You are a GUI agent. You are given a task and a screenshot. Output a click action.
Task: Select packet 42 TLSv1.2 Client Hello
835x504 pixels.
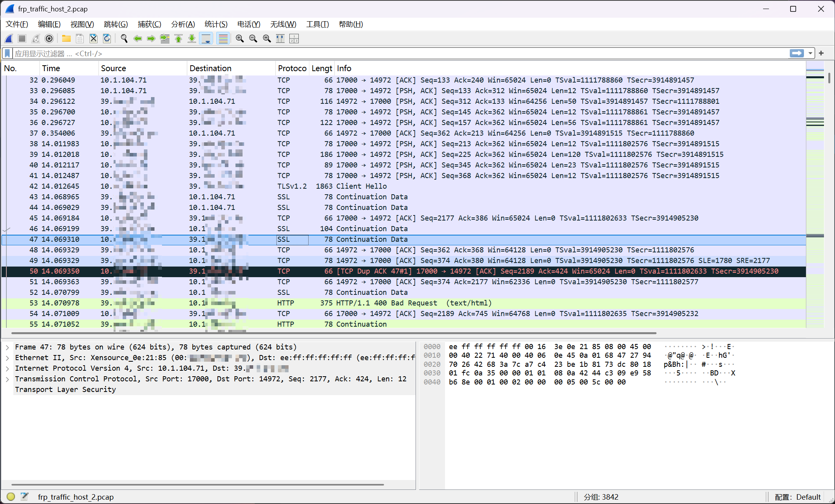pos(403,186)
